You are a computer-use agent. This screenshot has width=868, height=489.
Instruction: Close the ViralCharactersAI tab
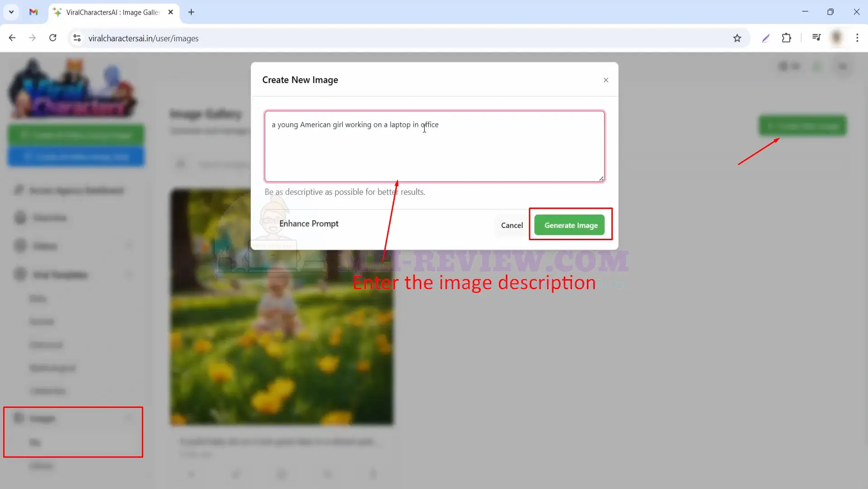[170, 12]
